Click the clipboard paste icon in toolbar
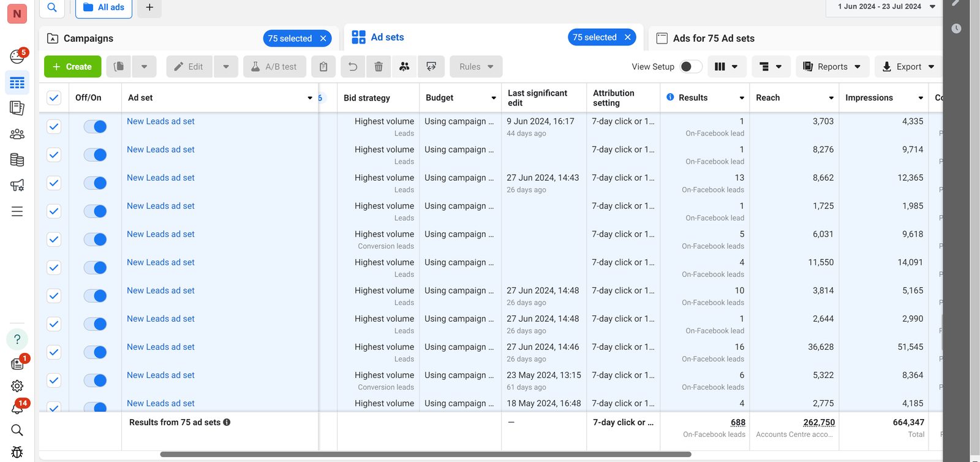The image size is (980, 462). click(323, 67)
